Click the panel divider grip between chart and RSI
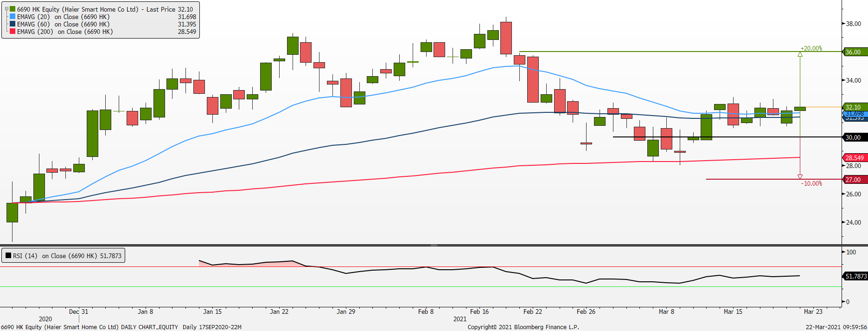 click(434, 245)
